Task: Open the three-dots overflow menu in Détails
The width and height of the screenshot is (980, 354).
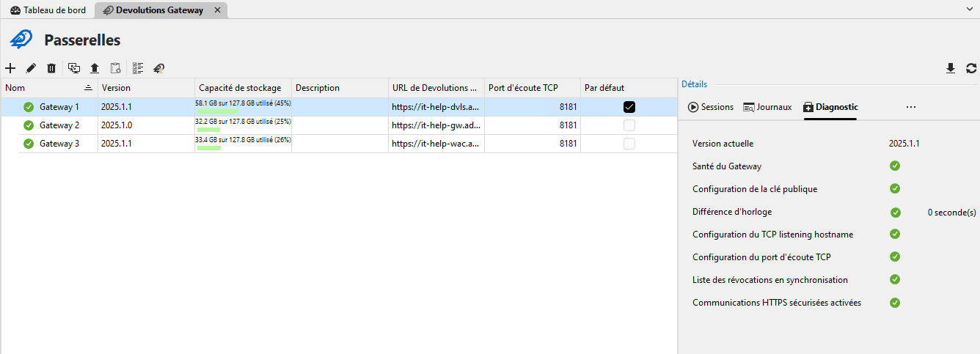Action: (911, 107)
